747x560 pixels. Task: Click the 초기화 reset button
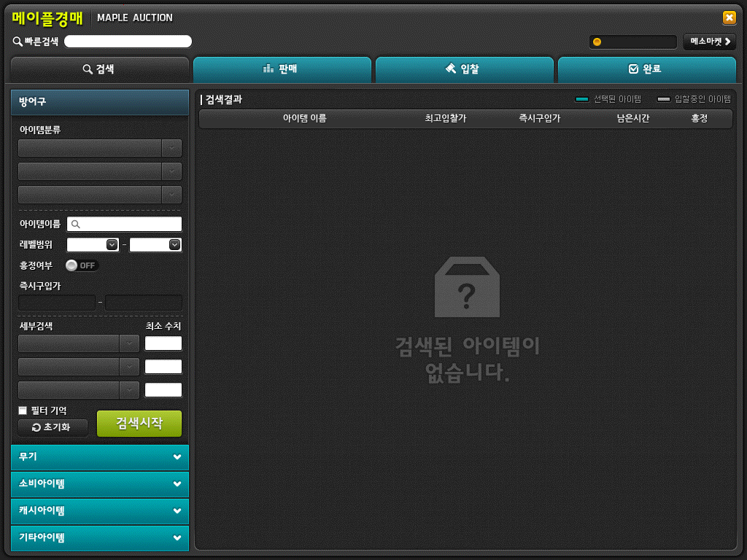(53, 427)
